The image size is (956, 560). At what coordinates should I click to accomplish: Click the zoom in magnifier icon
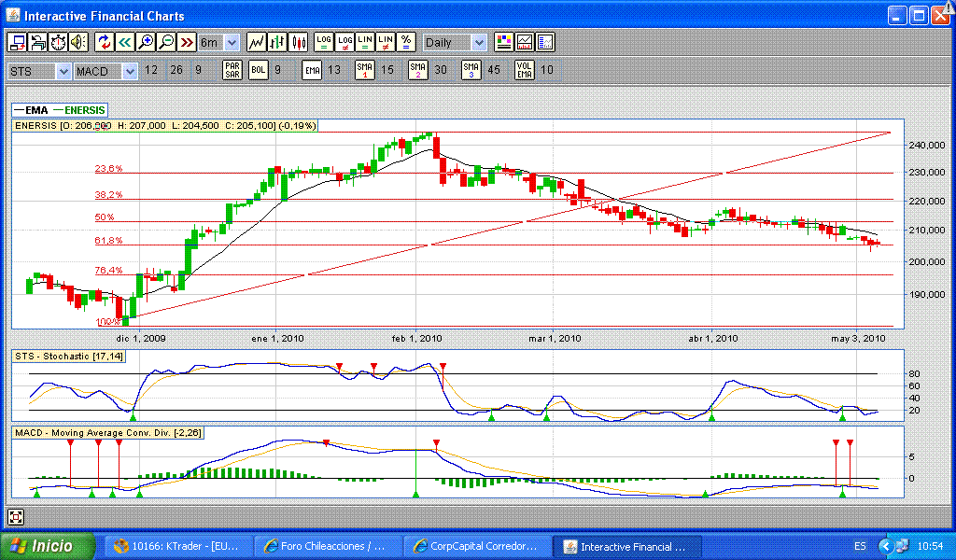click(x=145, y=42)
